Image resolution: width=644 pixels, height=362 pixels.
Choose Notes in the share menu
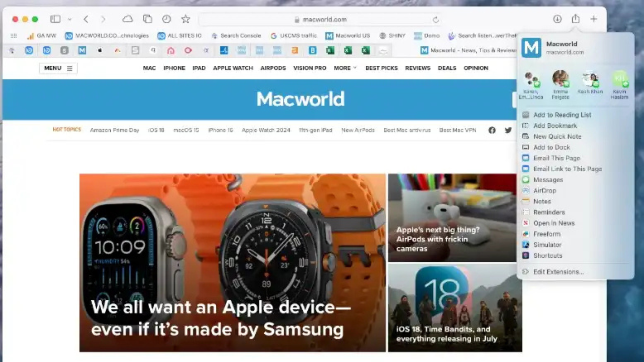click(x=542, y=201)
